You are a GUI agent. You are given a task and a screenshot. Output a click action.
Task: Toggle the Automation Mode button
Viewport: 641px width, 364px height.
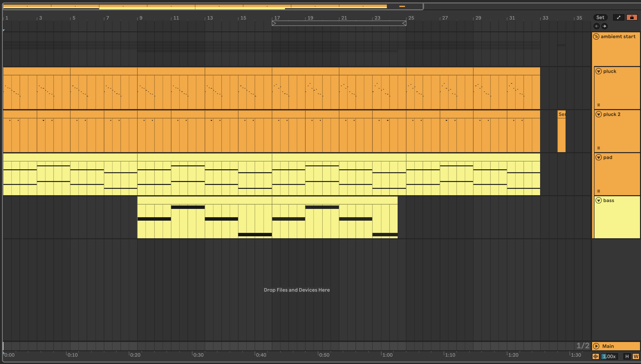coord(618,17)
